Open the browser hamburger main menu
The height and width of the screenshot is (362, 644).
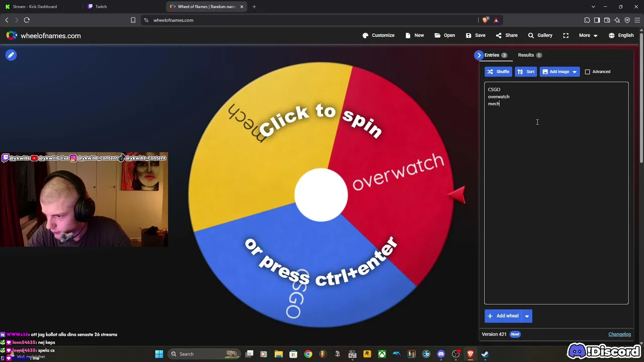click(x=637, y=20)
